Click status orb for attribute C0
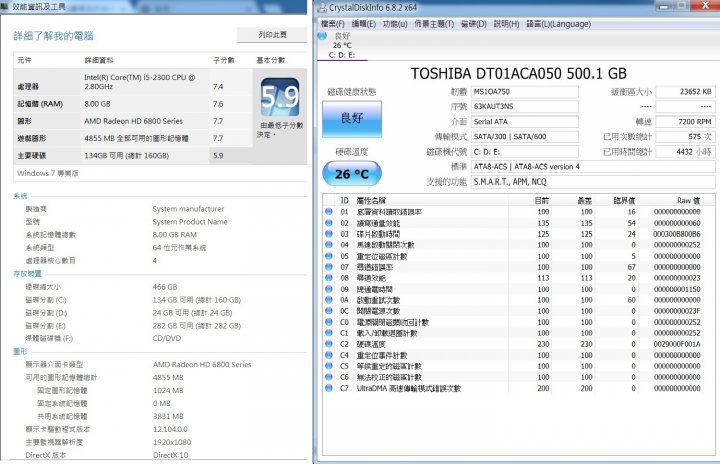The image size is (720, 464). tap(329, 322)
